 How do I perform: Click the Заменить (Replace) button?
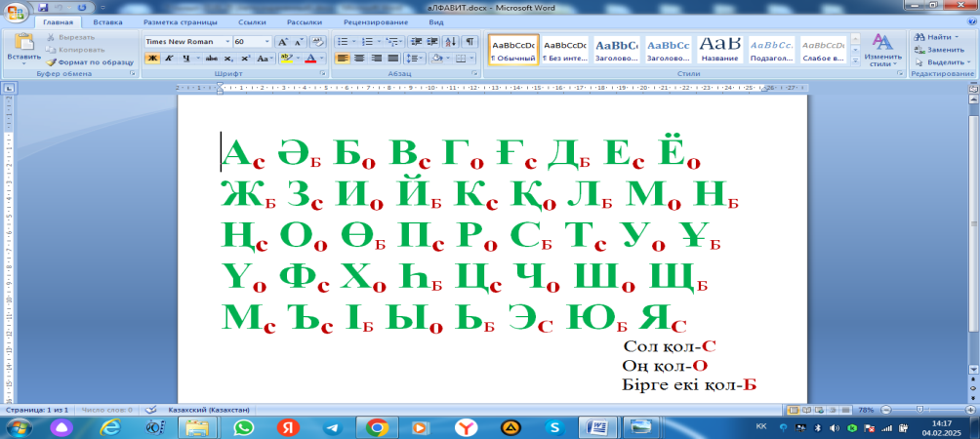coord(939,49)
